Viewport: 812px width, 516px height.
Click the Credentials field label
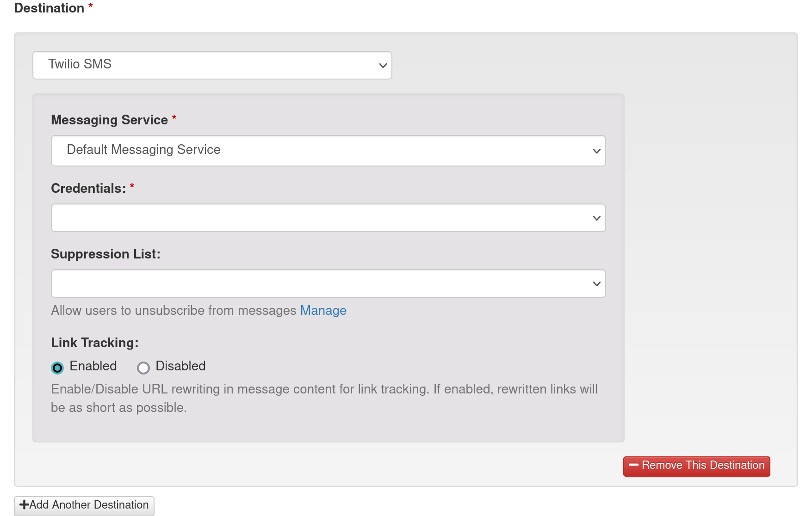(x=88, y=189)
